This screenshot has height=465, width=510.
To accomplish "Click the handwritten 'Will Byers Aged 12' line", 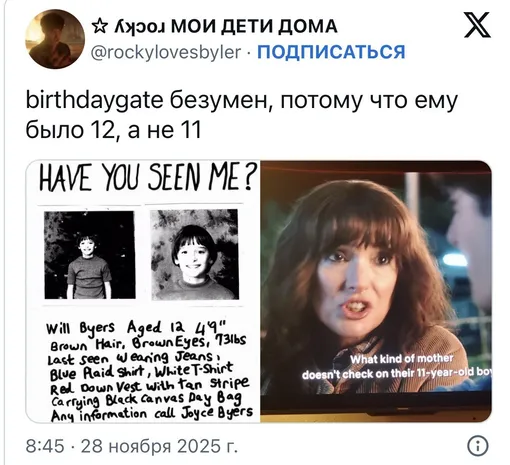I will 137,328.
